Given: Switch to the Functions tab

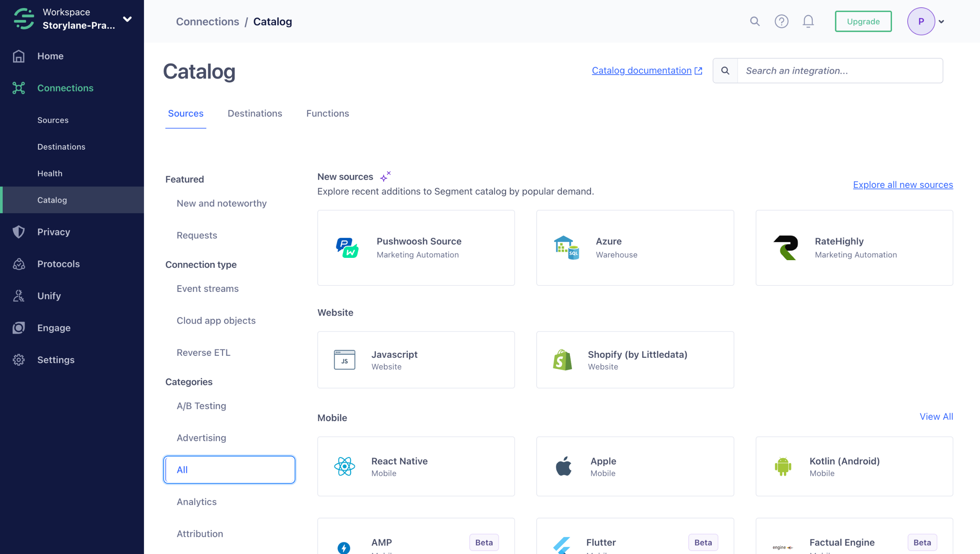Looking at the screenshot, I should (x=327, y=114).
